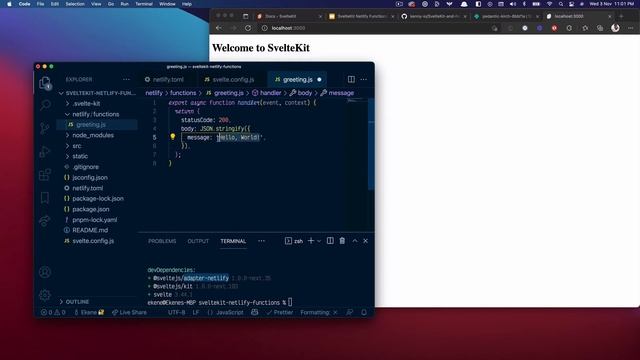Open Source Control view in activity bar
This screenshot has height=360, width=640.
45,129
